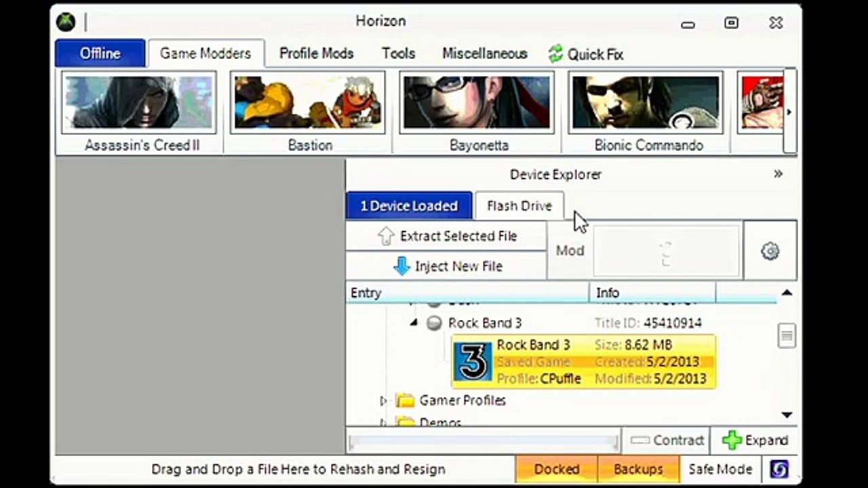
Task: Sort by the Entry column header
Action: point(468,293)
